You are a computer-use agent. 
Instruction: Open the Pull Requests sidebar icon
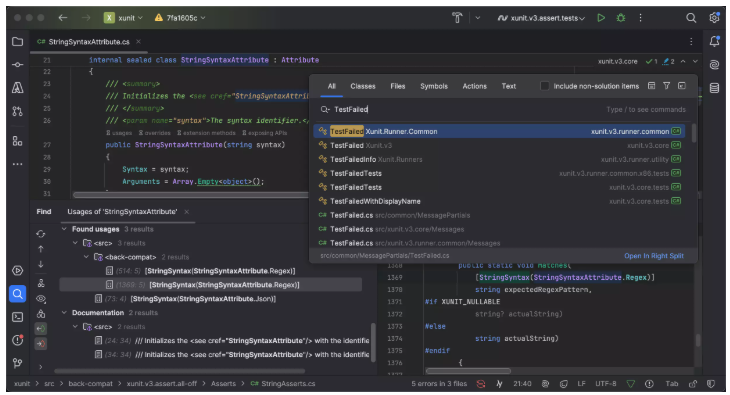tap(17, 111)
